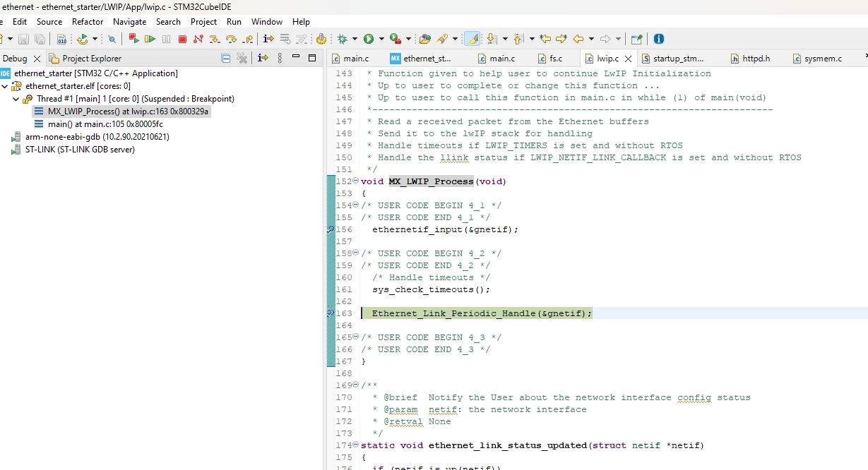
Task: Toggle Instruction Stepping Mode in main toolbar
Action: click(268, 39)
